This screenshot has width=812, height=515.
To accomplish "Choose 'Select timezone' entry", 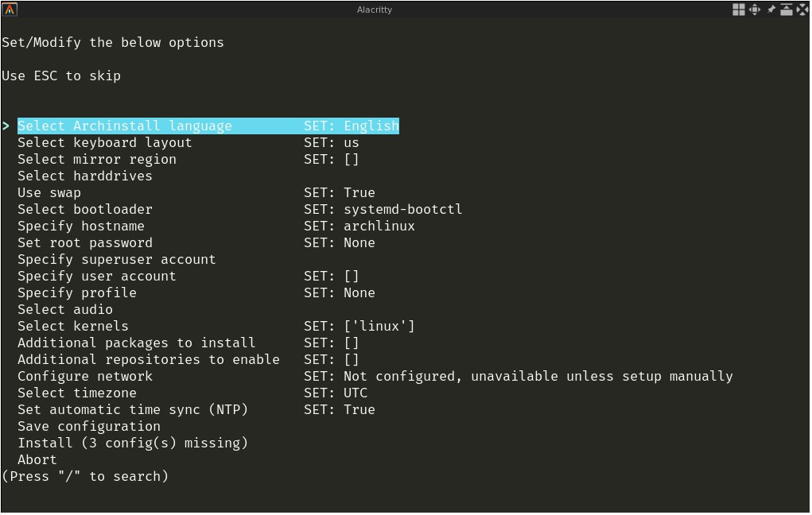I will [x=77, y=393].
